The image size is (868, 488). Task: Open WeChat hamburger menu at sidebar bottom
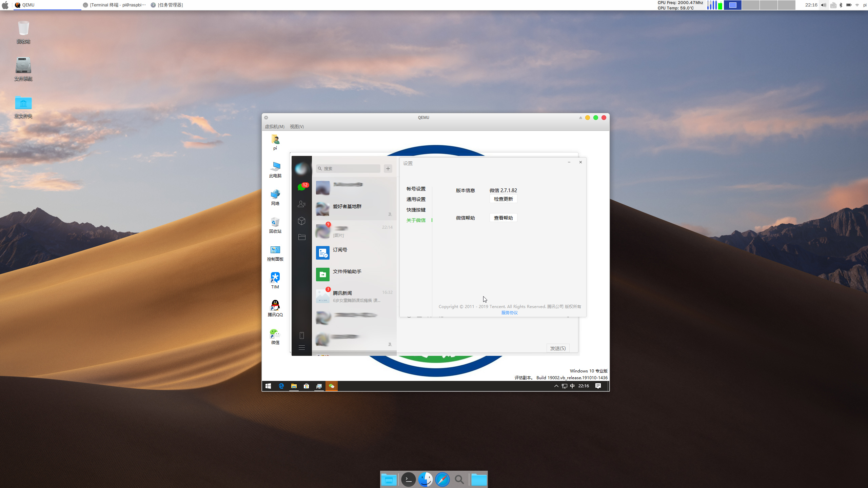301,348
